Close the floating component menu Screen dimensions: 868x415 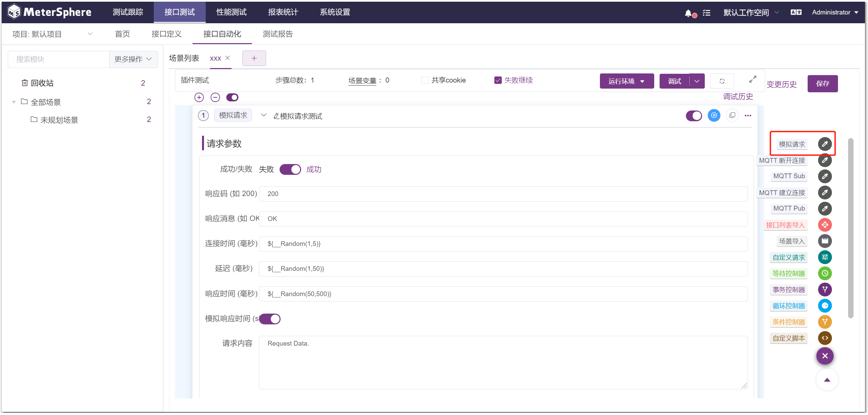825,356
